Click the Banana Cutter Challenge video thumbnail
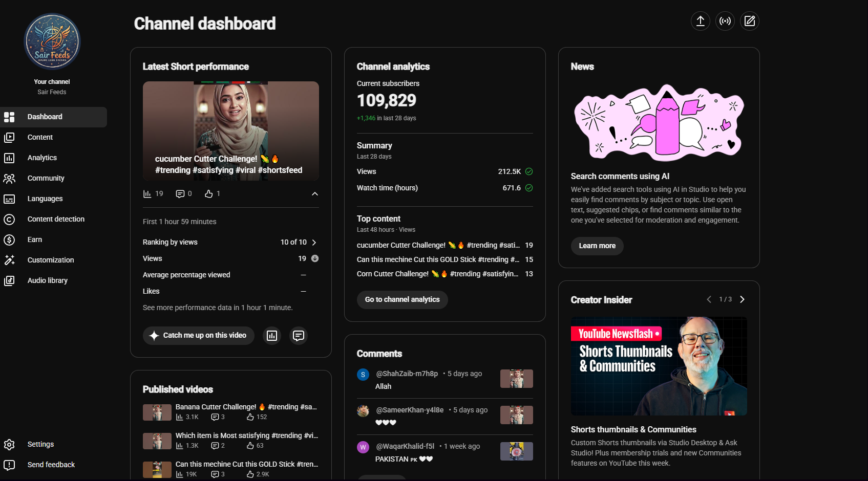The height and width of the screenshot is (481, 868). click(157, 412)
